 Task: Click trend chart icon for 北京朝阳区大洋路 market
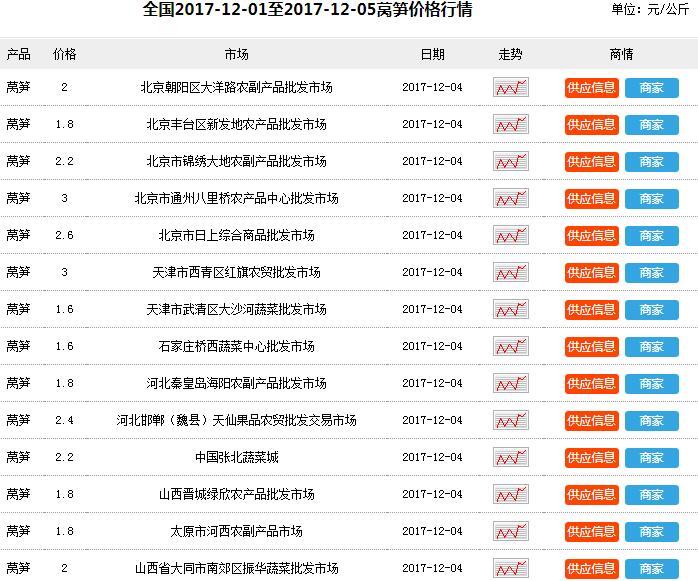pyautogui.click(x=511, y=88)
